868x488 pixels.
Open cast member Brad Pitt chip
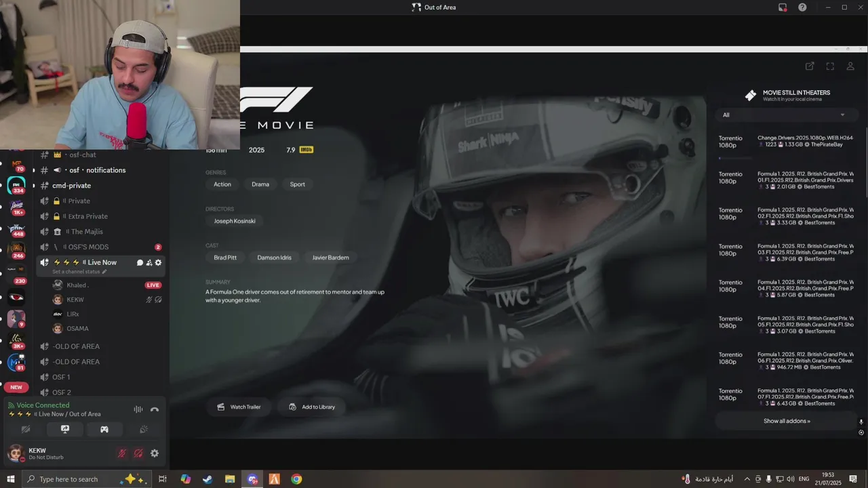click(225, 258)
